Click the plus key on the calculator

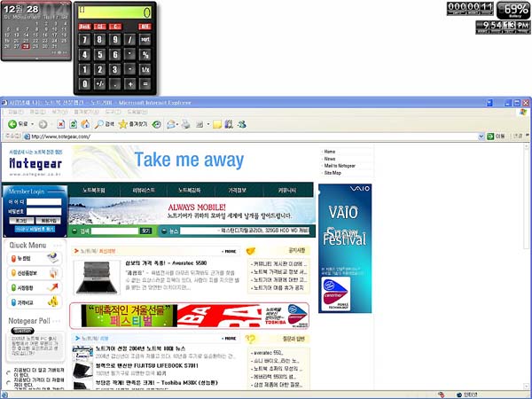(129, 84)
